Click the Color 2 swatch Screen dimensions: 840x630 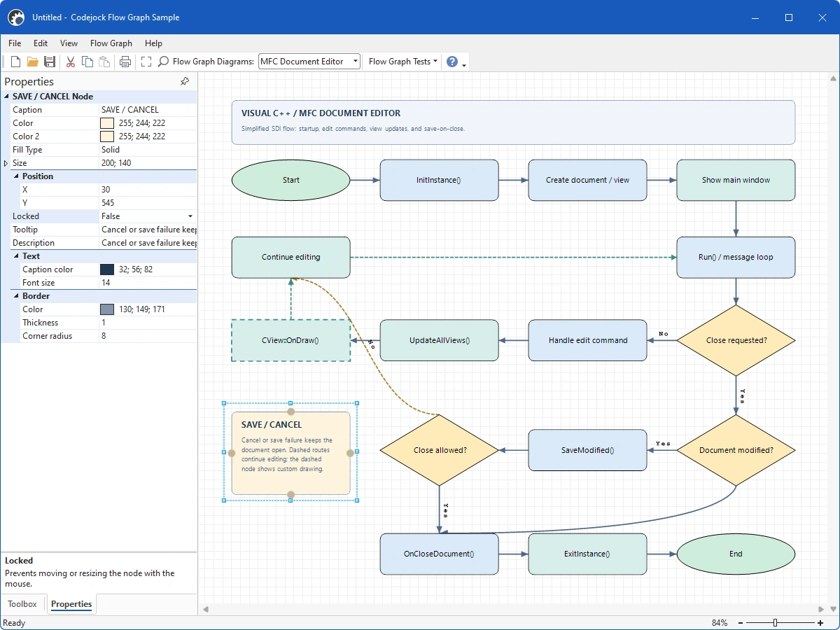(x=107, y=136)
